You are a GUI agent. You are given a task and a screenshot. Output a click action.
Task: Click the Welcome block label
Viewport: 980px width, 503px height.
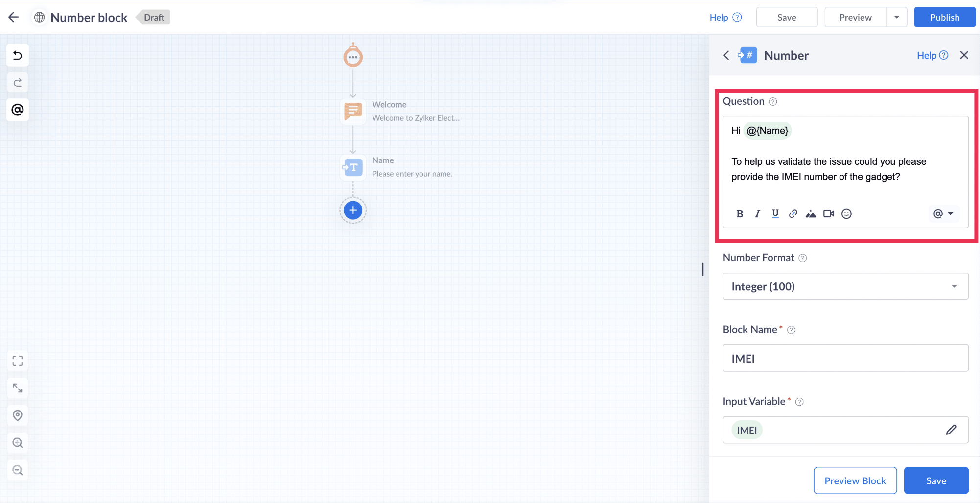click(x=389, y=105)
